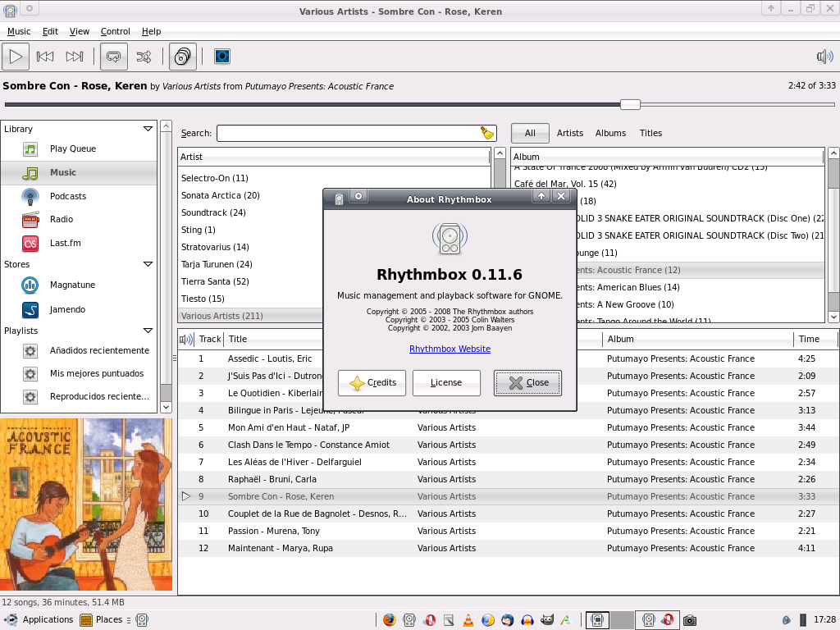Screen dimensions: 840x630
Task: Open the Magnatune store icon
Action: [x=30, y=285]
